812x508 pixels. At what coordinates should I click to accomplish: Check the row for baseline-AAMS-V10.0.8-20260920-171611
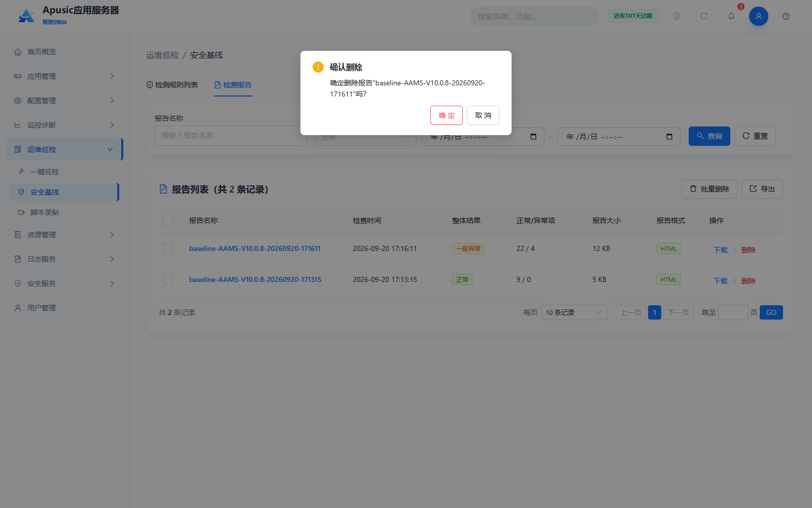168,248
